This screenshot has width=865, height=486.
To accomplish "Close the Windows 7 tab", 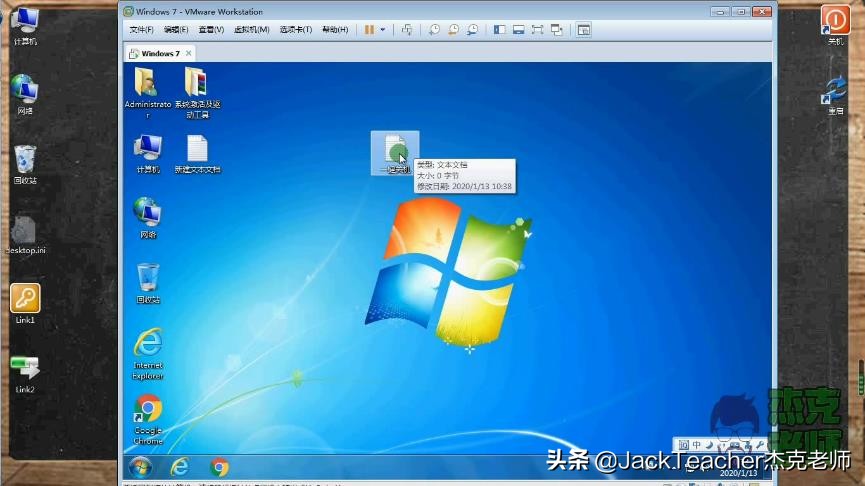I will pyautogui.click(x=189, y=53).
